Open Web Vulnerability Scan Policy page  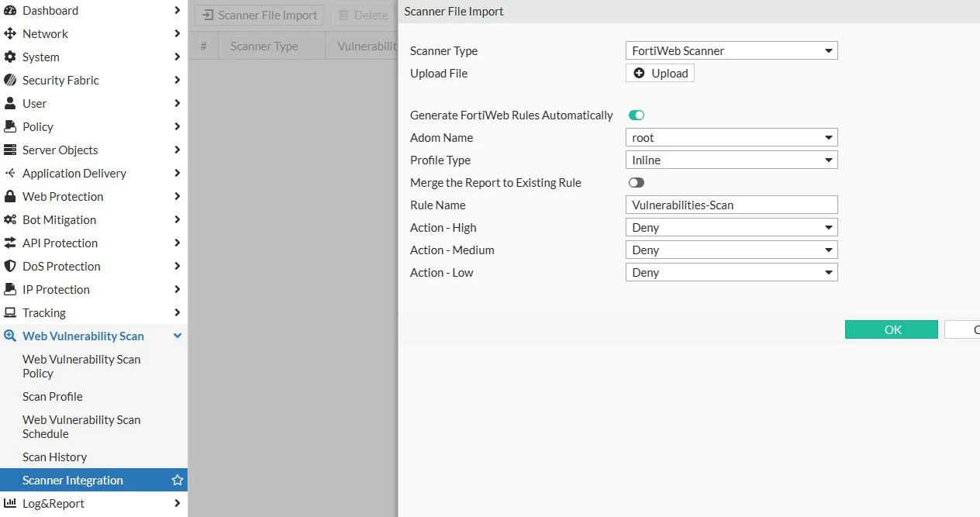click(x=81, y=367)
